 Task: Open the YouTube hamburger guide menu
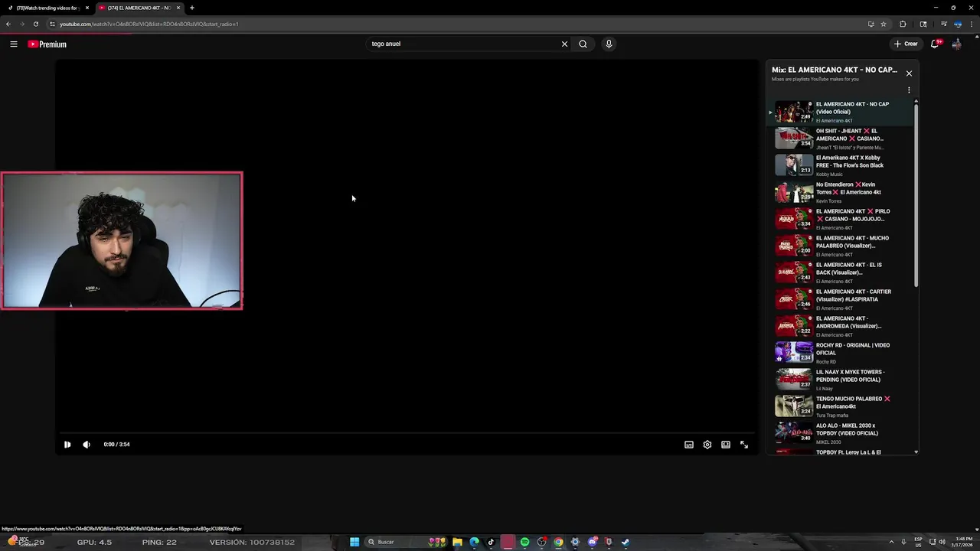(14, 44)
